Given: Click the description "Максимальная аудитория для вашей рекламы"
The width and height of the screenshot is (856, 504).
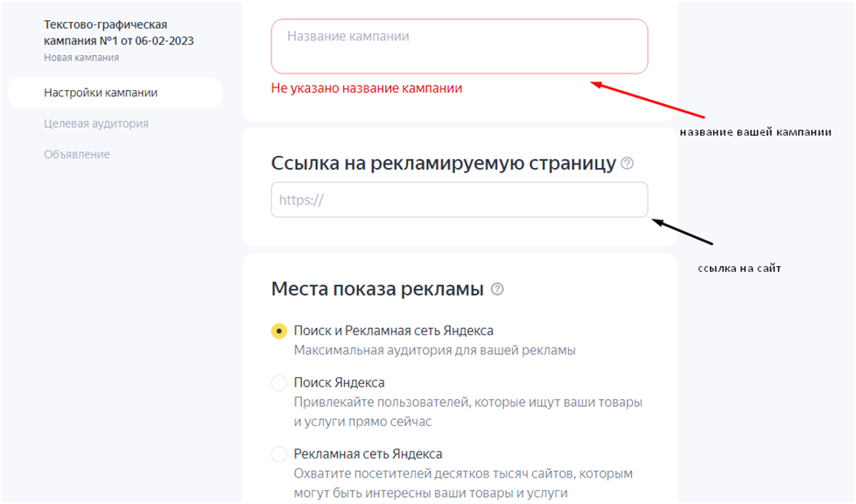Looking at the screenshot, I should (434, 350).
